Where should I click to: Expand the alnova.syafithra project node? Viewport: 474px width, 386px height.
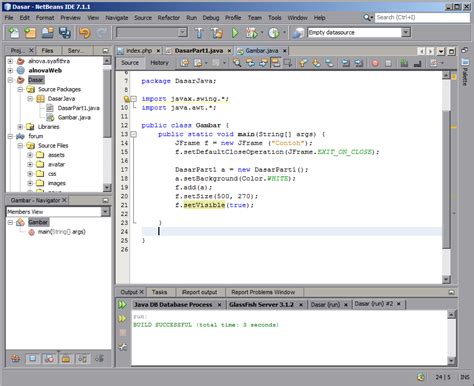coord(10,61)
